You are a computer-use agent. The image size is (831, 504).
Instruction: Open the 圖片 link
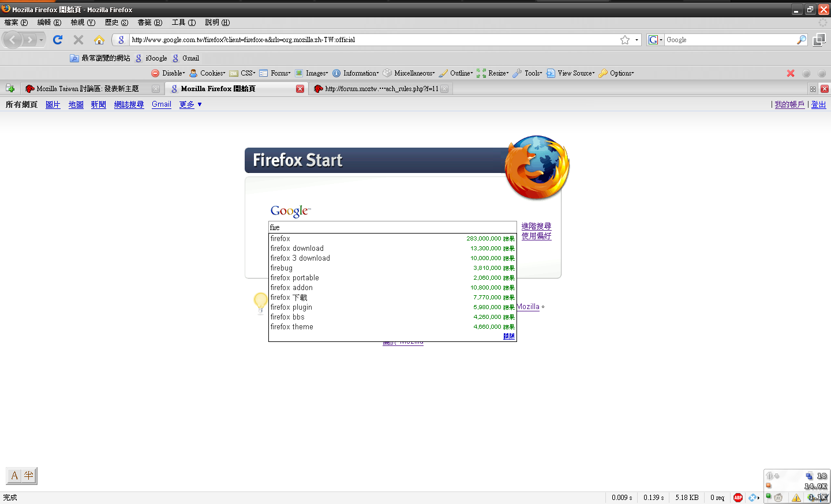point(53,104)
